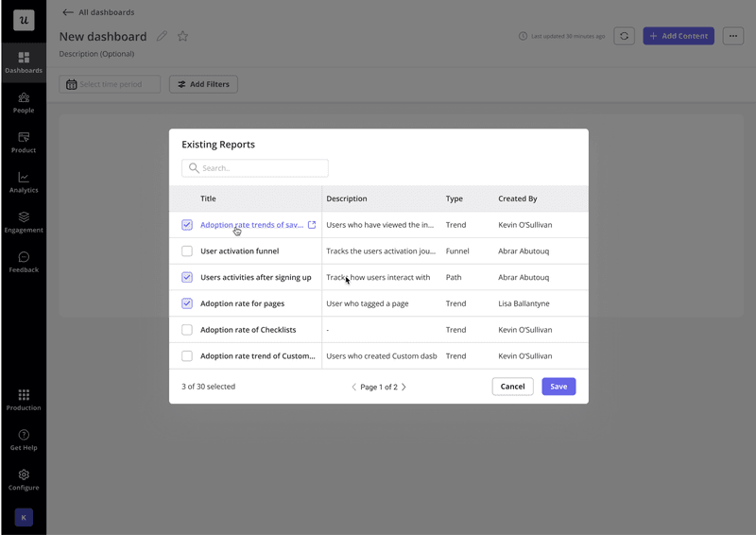This screenshot has width=756, height=535.
Task: Go back using All dashboards arrow
Action: pos(67,12)
